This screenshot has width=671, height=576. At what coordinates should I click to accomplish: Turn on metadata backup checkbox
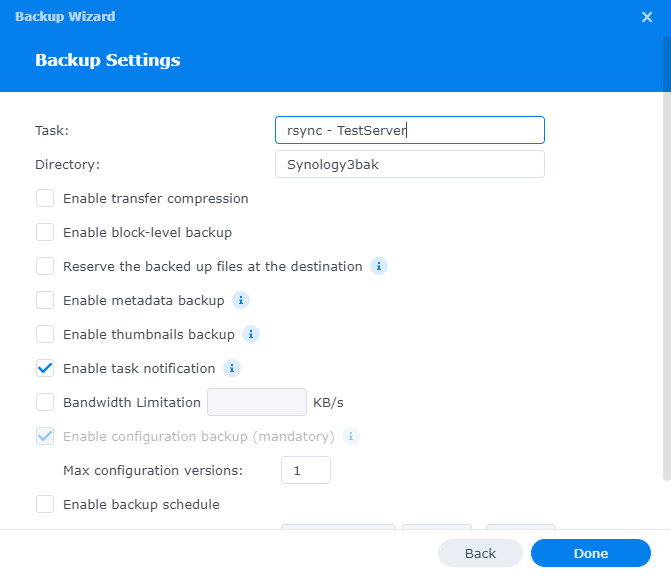point(45,300)
